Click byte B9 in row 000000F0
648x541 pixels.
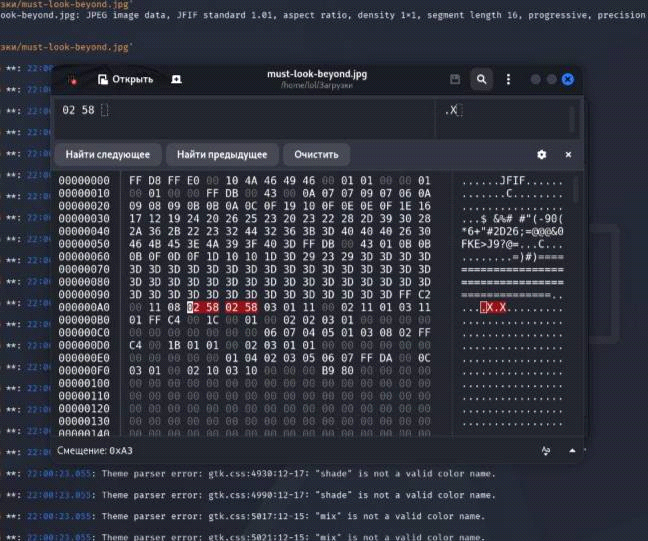(328, 370)
